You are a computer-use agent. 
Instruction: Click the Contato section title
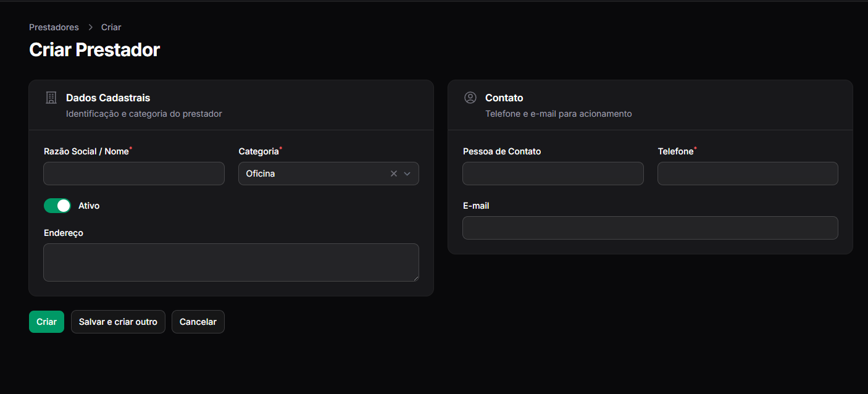(504, 98)
